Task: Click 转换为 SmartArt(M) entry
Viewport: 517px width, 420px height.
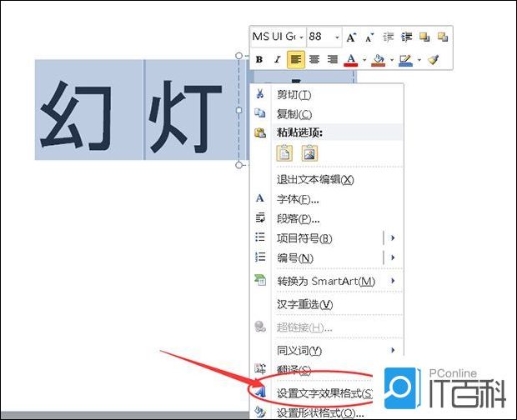Action: tap(326, 282)
